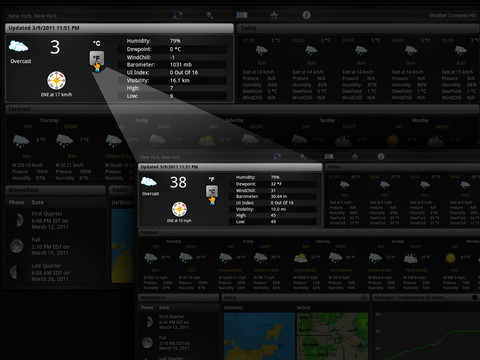Tap the refresh icon in the Celsius screen
Screen dimensions: 480x360
pyautogui.click(x=178, y=15)
